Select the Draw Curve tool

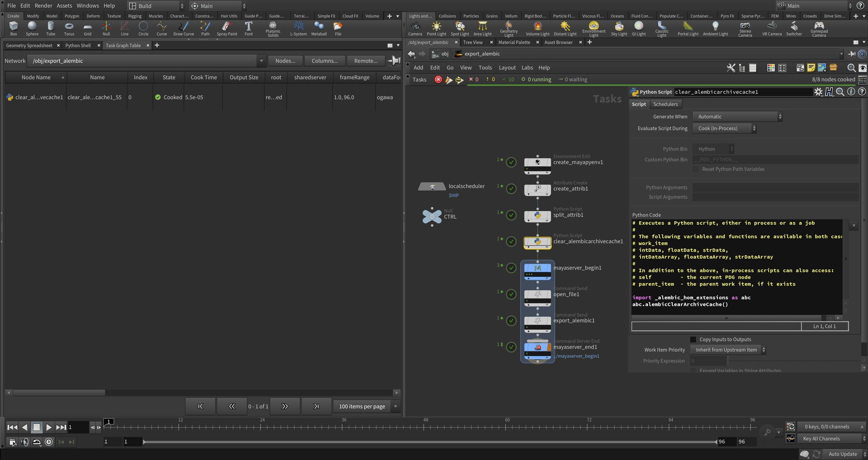pos(184,28)
